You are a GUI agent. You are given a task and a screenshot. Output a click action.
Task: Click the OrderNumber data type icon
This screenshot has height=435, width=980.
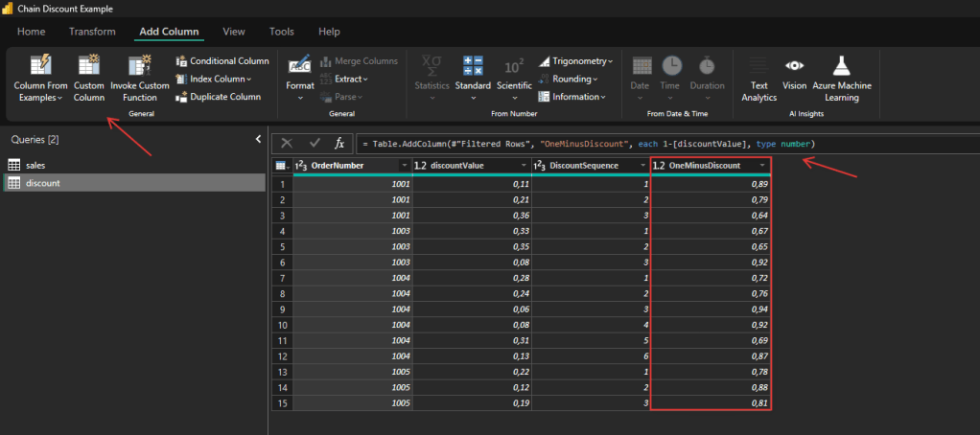(x=301, y=166)
